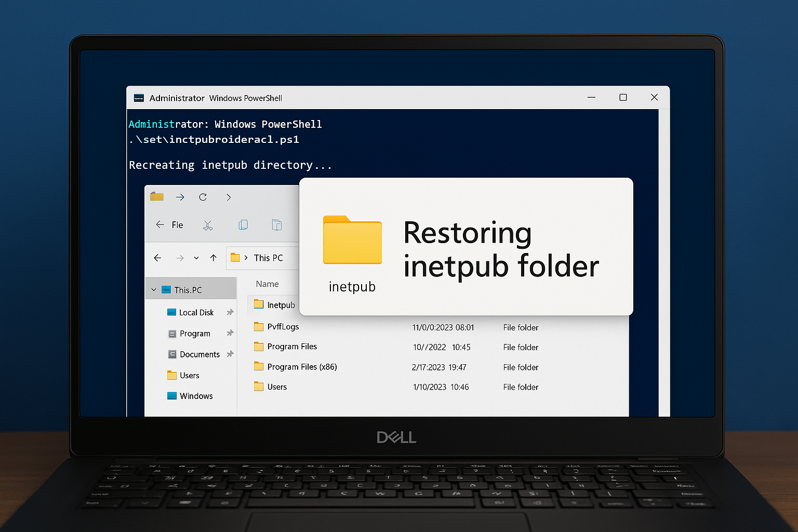Click the Recreating inetpub directory line
This screenshot has width=798, height=532.
(x=230, y=165)
